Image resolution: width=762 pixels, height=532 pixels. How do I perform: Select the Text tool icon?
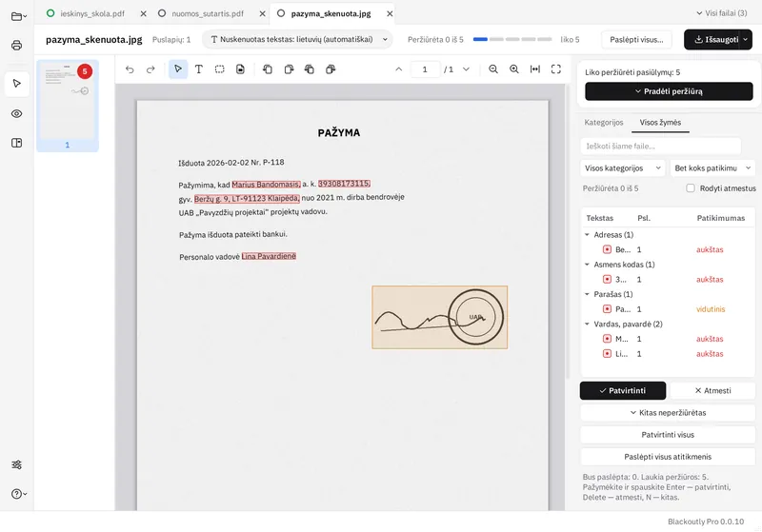click(199, 69)
